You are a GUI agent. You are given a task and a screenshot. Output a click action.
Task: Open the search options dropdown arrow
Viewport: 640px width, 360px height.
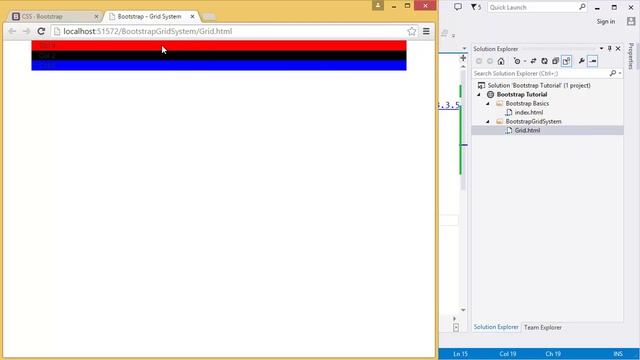[620, 73]
